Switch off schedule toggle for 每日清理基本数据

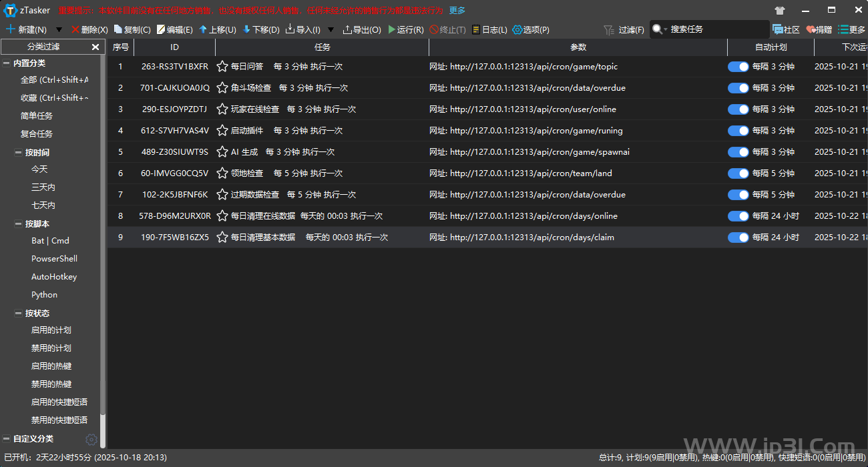[738, 238]
